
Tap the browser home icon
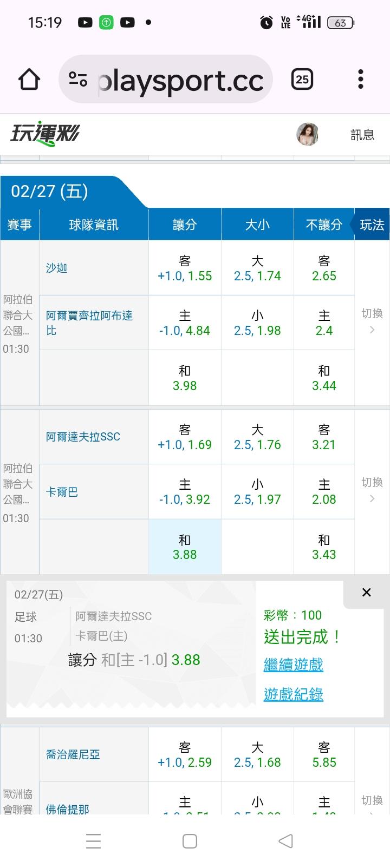[x=29, y=80]
